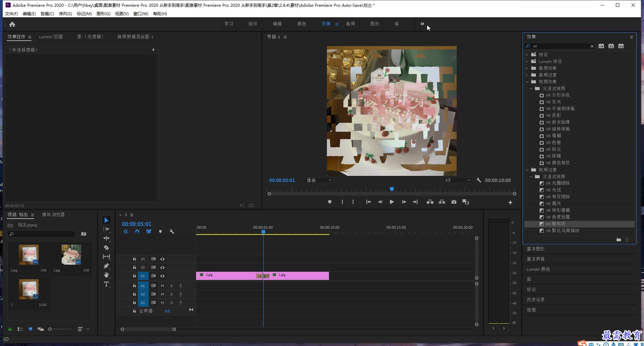Open the 序列(S) menu

[x=65, y=14]
